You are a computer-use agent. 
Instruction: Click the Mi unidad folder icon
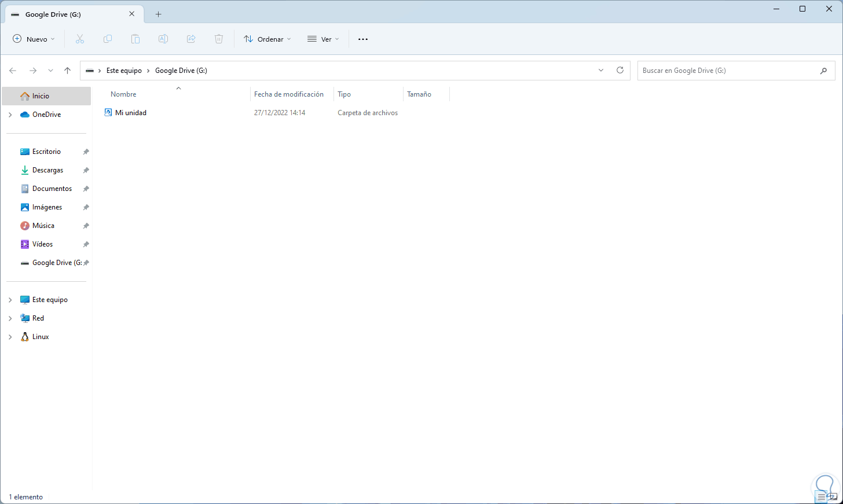(108, 112)
